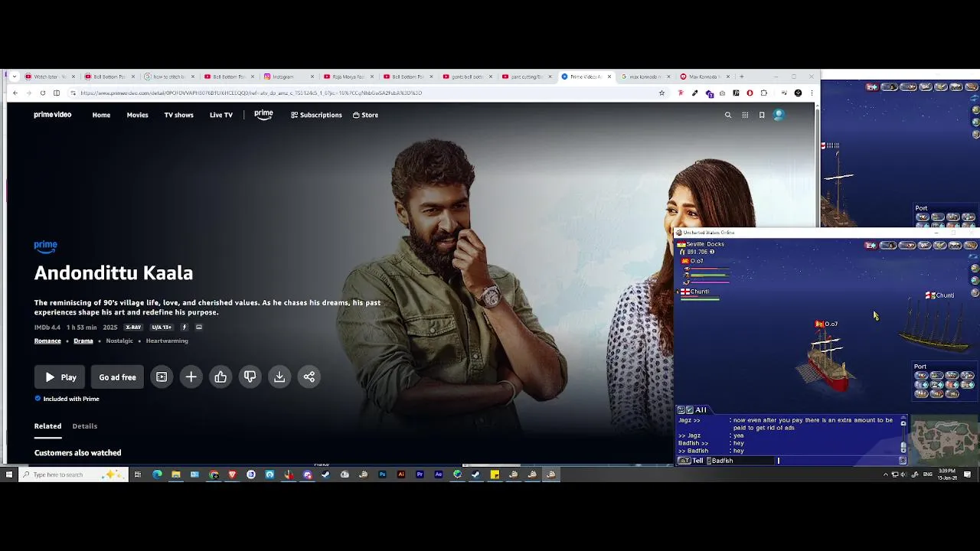Image resolution: width=980 pixels, height=551 pixels.
Task: Open the Trailer icon button
Action: coord(162,377)
